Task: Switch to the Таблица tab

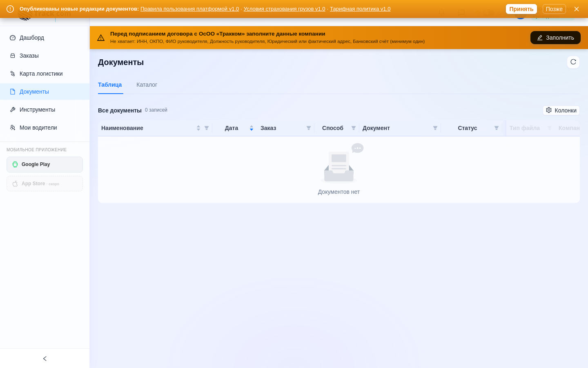Action: [x=110, y=85]
